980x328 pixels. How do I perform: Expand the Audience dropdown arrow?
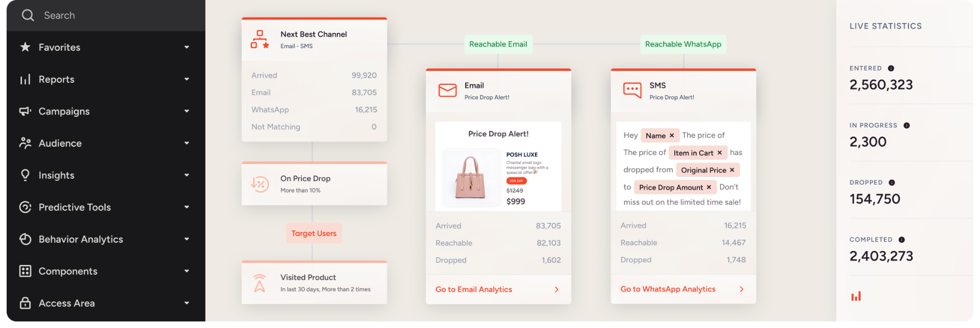(x=187, y=143)
